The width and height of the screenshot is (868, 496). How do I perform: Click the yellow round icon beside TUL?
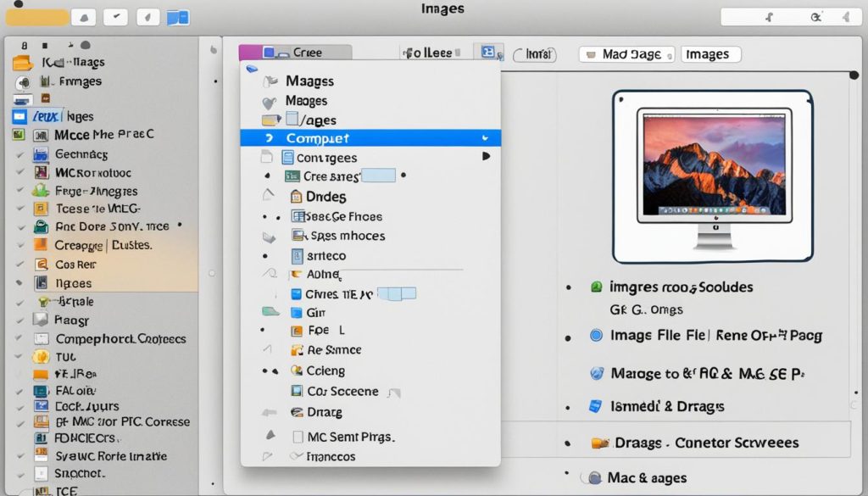[x=41, y=356]
